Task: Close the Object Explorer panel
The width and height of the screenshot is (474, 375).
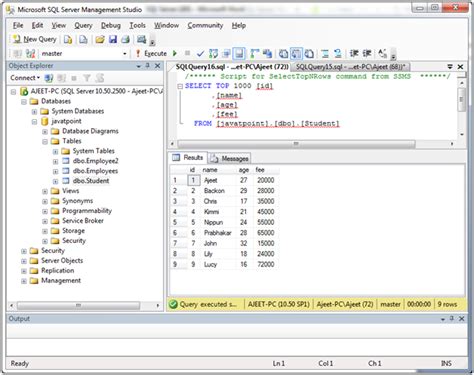Action: coord(158,66)
